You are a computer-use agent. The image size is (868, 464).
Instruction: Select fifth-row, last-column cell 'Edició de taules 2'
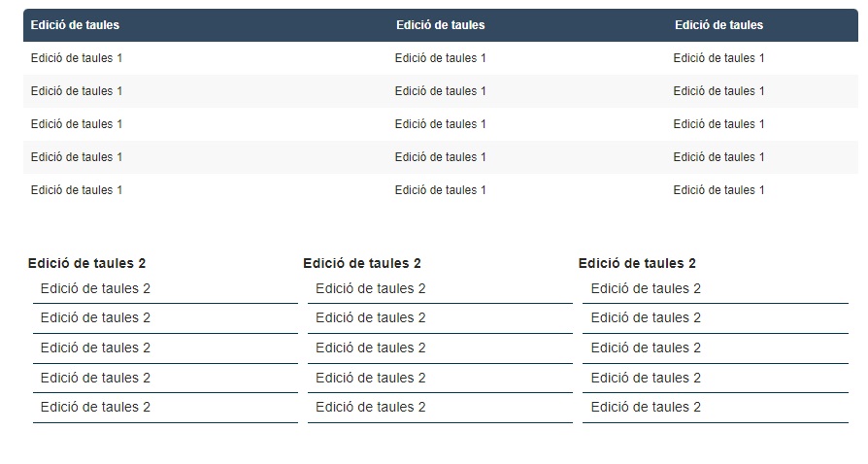point(646,407)
